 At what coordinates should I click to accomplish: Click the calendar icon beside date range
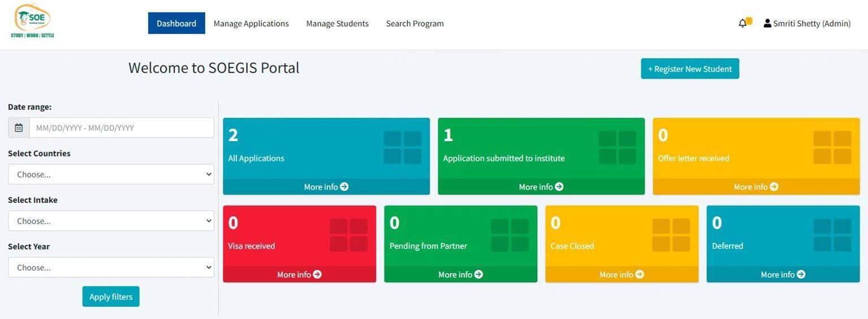(x=19, y=128)
